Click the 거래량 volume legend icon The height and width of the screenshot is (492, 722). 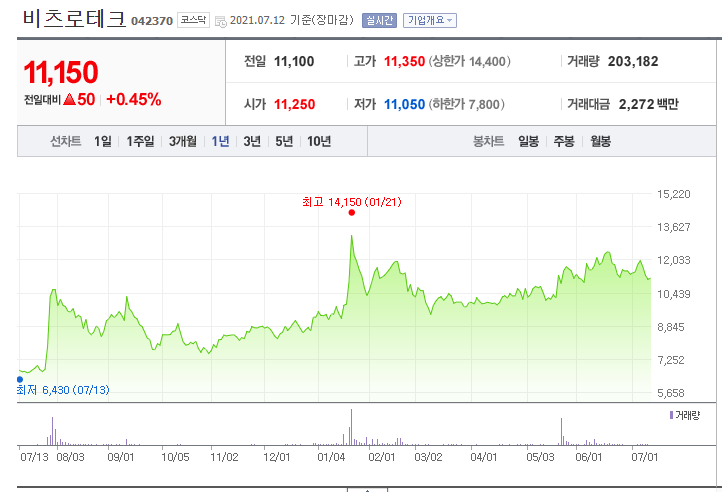672,415
